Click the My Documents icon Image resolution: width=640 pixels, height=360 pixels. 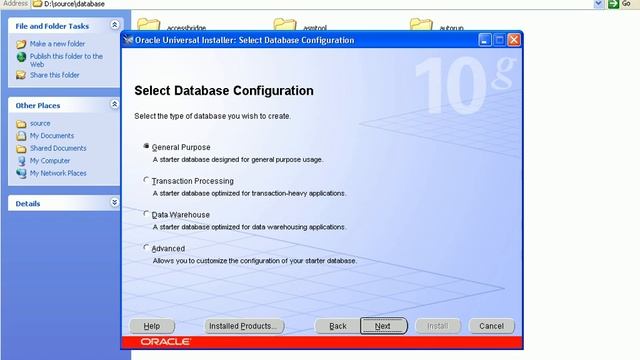coord(21,136)
